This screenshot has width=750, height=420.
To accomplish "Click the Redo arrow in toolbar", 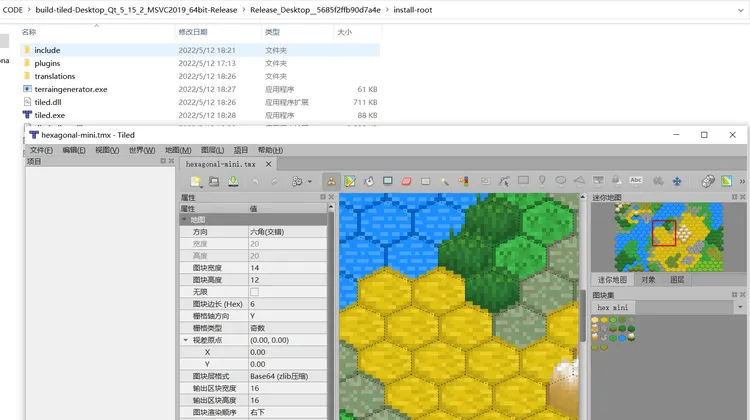I will [274, 181].
